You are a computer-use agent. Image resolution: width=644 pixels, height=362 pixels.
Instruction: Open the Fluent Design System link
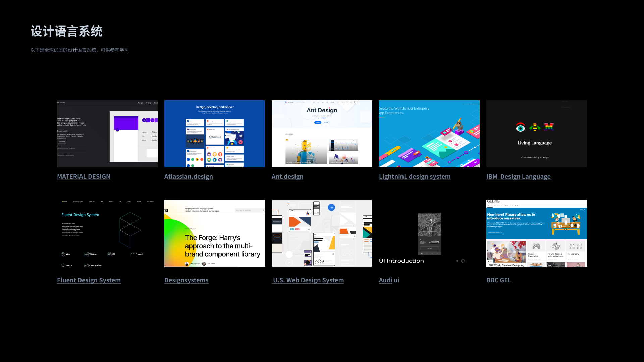coord(89,280)
